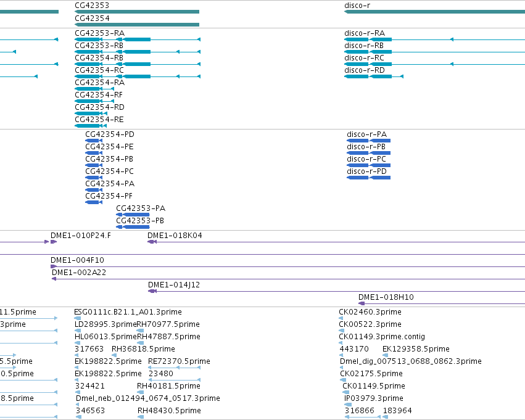Screen dimensions: 525x420
Task: Select transcript label CG42354-RE
Action: 99,120
